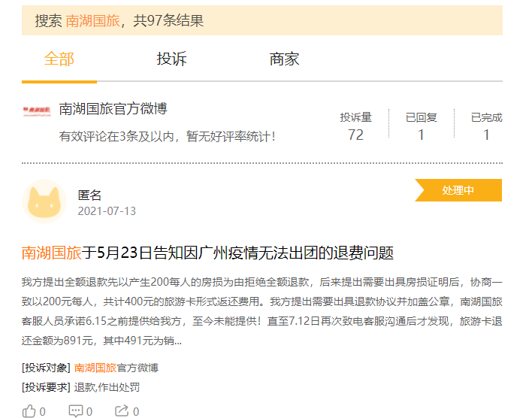Viewport: 532px width, 418px height.
Task: Switch to the 全部 tab
Action: 59,59
